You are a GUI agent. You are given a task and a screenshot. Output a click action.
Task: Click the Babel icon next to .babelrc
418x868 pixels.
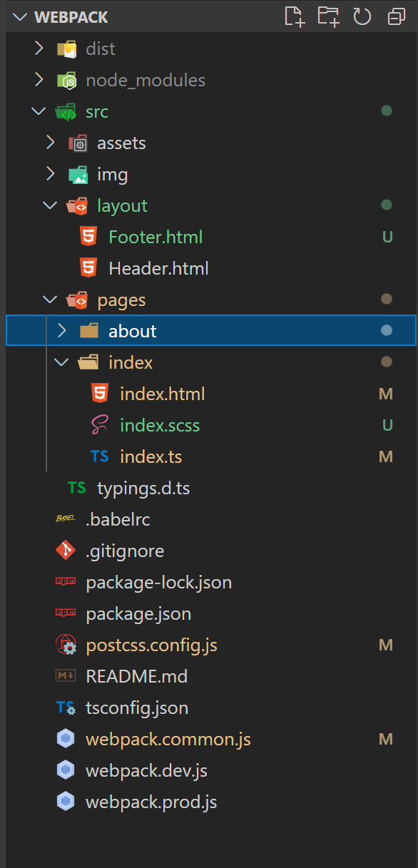click(x=65, y=519)
